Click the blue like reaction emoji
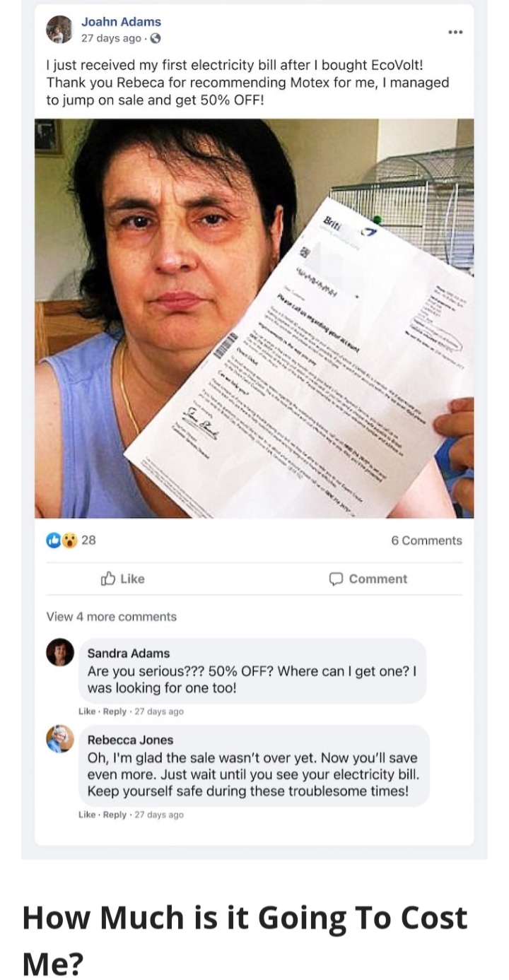The height and width of the screenshot is (980, 509). pos(53,541)
